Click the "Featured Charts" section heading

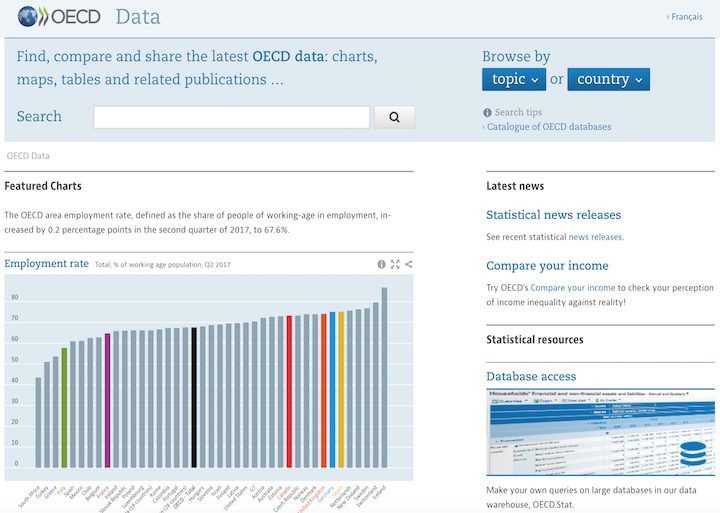tap(43, 186)
